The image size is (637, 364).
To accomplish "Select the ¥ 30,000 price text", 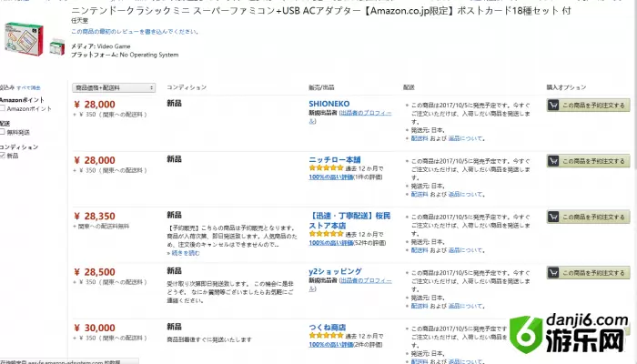I will coord(95,328).
